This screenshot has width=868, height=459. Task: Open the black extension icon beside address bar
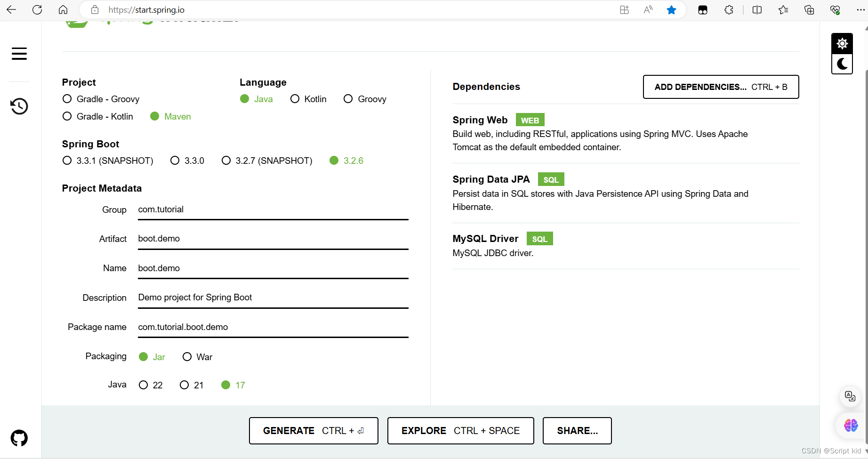(703, 10)
